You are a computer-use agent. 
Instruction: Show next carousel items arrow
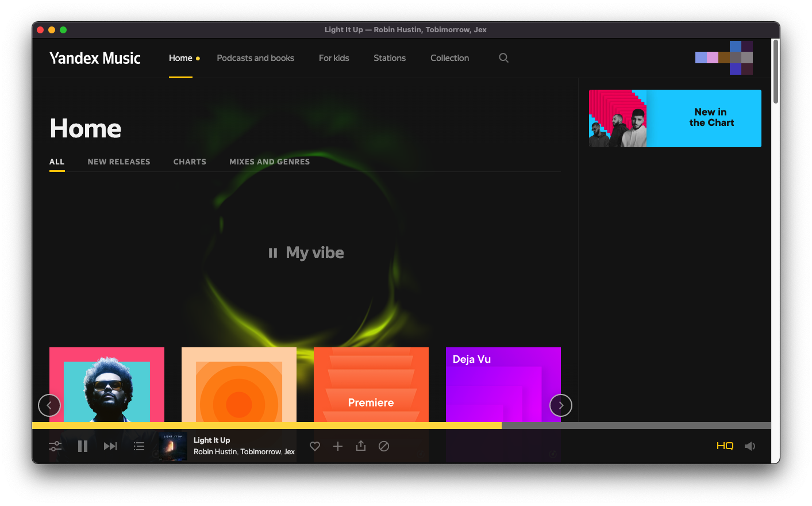pos(561,405)
